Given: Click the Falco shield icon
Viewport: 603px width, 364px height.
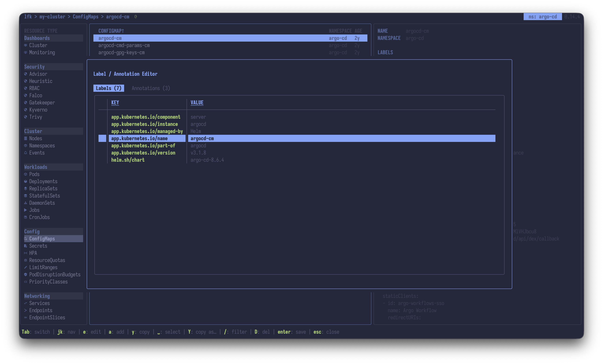Looking at the screenshot, I should pos(25,95).
